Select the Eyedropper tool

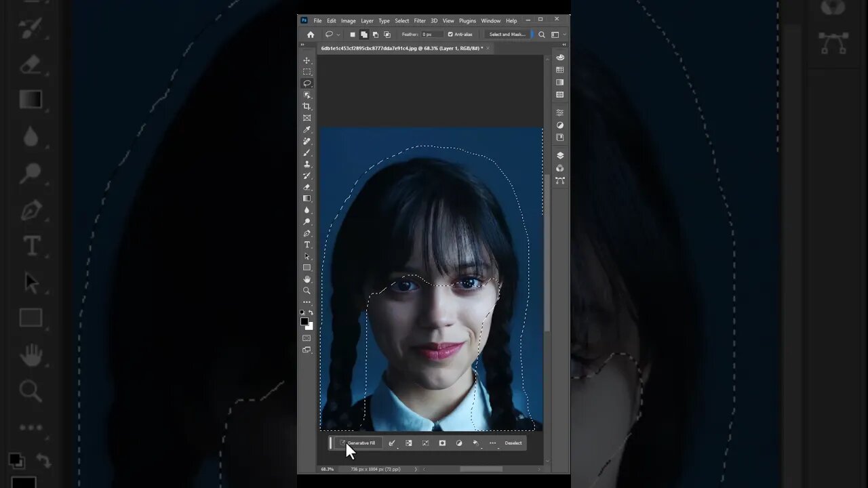click(307, 129)
